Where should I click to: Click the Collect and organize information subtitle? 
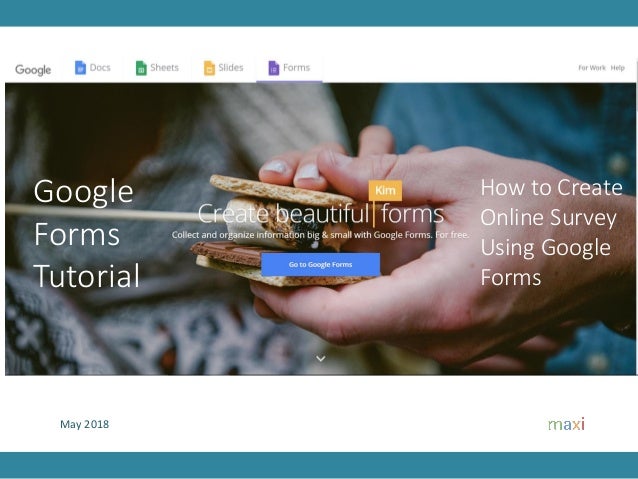pyautogui.click(x=320, y=235)
